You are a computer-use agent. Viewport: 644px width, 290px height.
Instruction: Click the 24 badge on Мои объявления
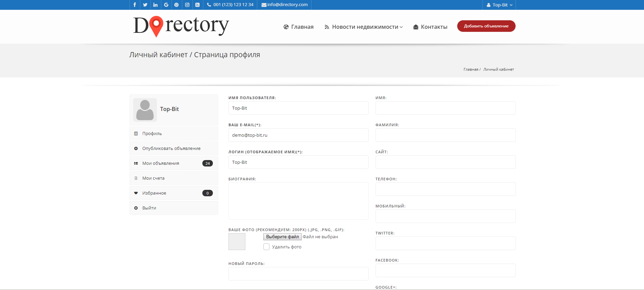[x=207, y=163]
